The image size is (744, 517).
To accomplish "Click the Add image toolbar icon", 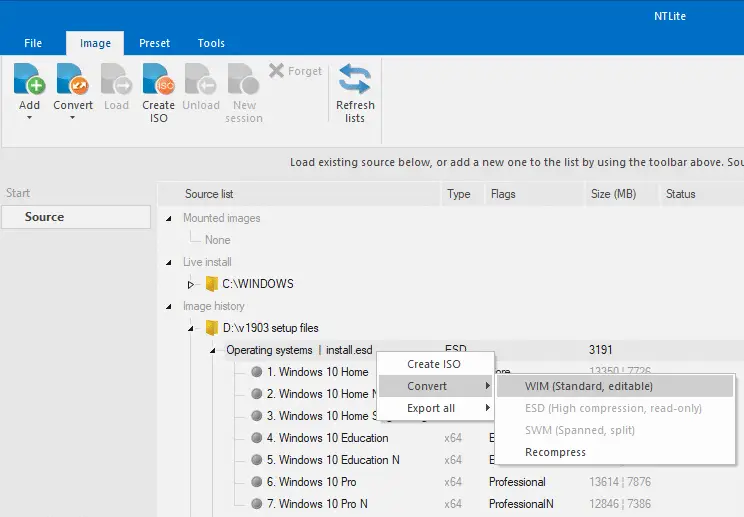I will point(29,79).
